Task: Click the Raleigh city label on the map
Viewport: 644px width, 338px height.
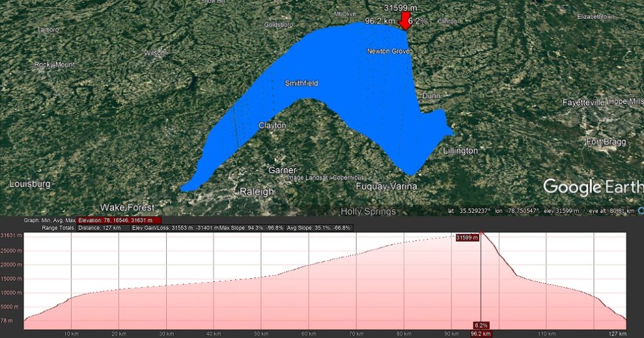Action: pyautogui.click(x=257, y=191)
